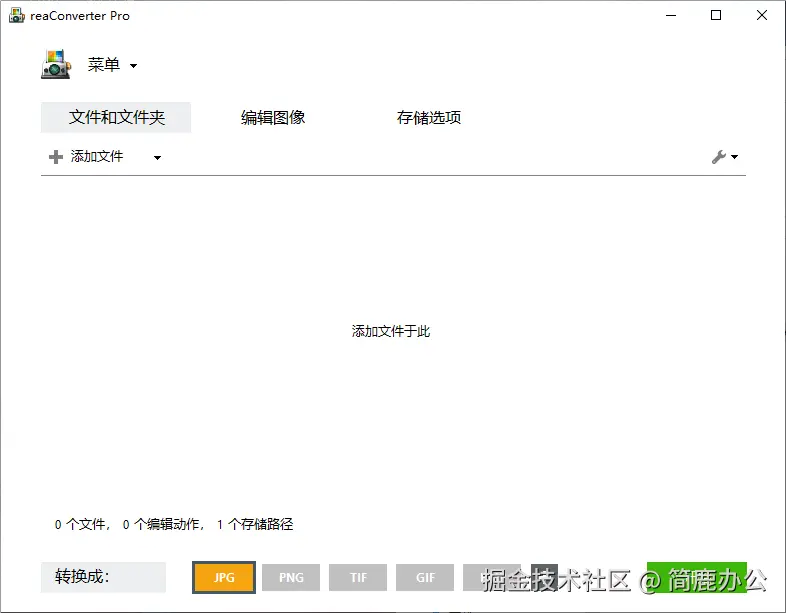Image resolution: width=786 pixels, height=613 pixels.
Task: Select TIF as output format
Action: [x=358, y=577]
